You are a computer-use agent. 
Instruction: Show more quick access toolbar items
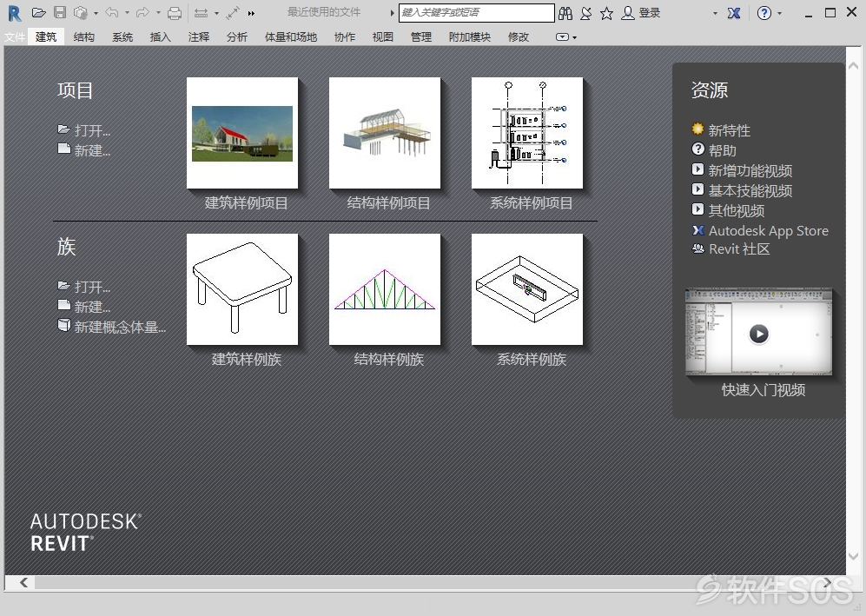tap(251, 13)
